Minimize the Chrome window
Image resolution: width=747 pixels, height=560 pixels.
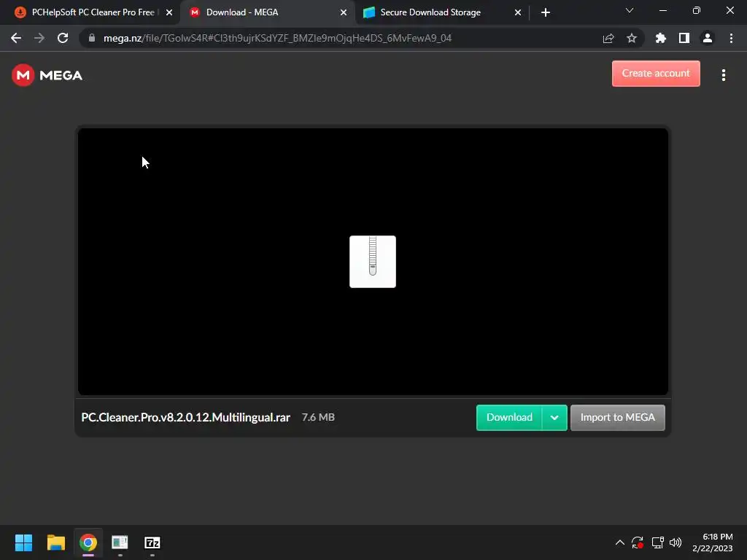tap(662, 10)
